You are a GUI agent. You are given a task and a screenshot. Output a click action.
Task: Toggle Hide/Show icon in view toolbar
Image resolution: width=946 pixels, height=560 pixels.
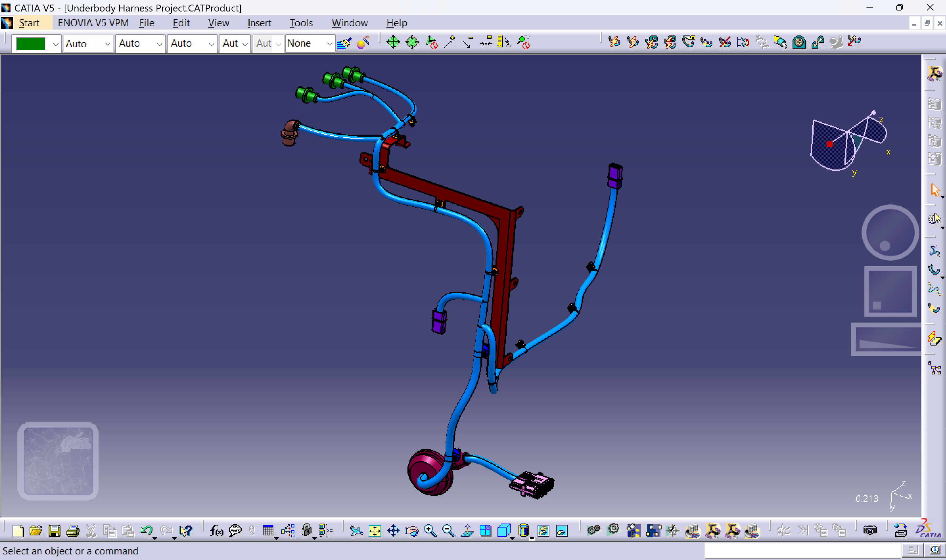[x=543, y=530]
